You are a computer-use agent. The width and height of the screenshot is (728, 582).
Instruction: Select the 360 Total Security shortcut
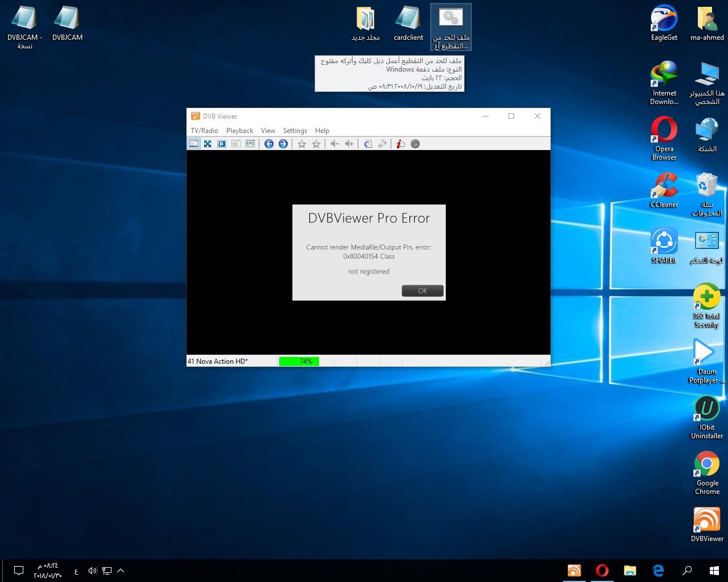pyautogui.click(x=707, y=306)
